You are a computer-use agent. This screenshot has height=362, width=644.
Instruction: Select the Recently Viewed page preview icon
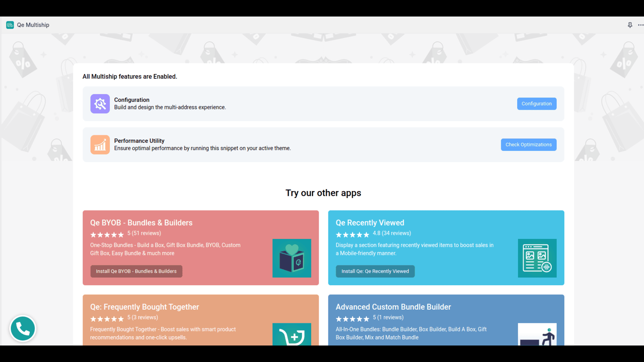pos(537,258)
